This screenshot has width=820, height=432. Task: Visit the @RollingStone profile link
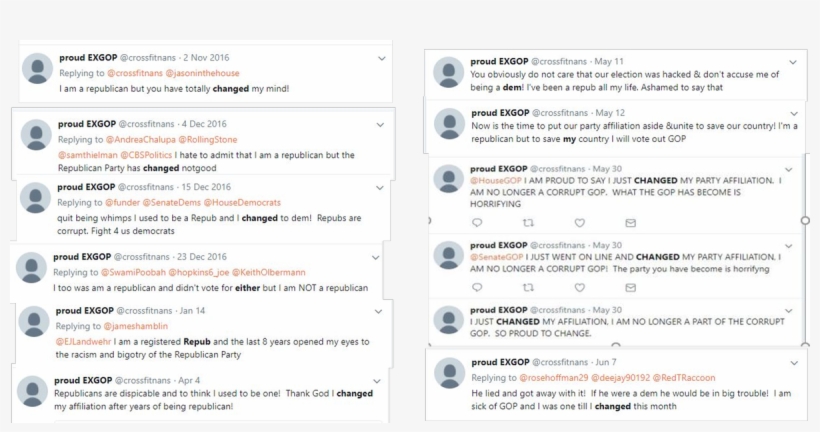pyautogui.click(x=212, y=139)
